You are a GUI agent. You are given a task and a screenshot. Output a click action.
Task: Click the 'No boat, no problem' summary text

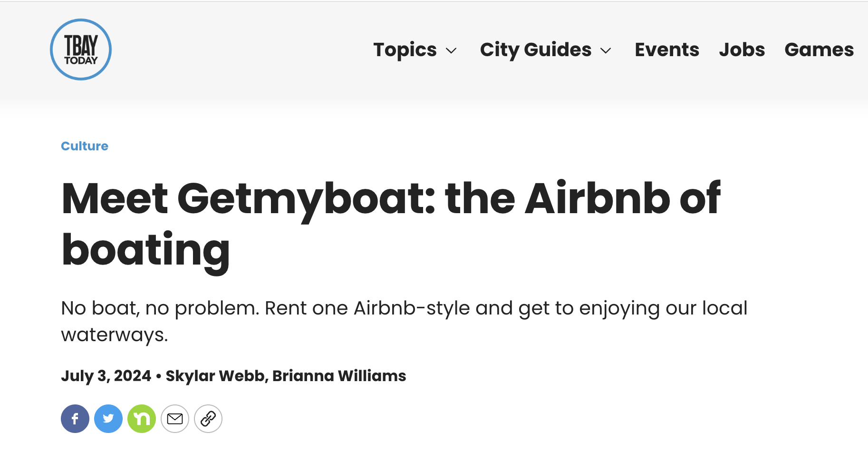click(160, 308)
